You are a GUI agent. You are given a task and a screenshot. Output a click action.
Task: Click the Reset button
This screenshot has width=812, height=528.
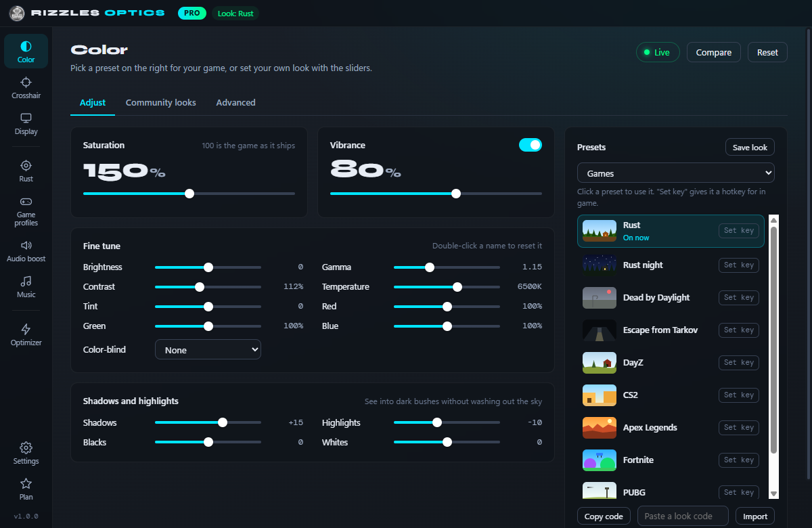pos(767,53)
